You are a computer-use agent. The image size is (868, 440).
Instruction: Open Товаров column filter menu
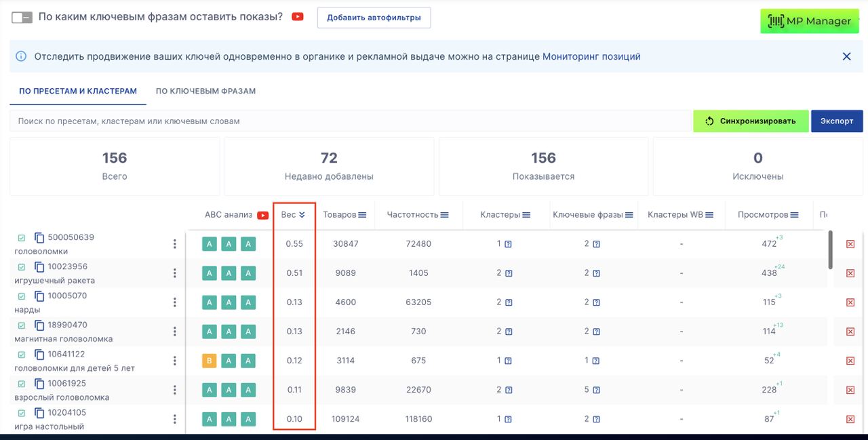362,215
